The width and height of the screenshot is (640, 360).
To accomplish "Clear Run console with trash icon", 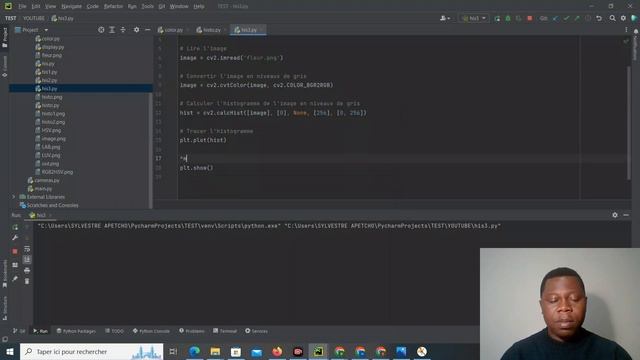I will click(x=27, y=281).
